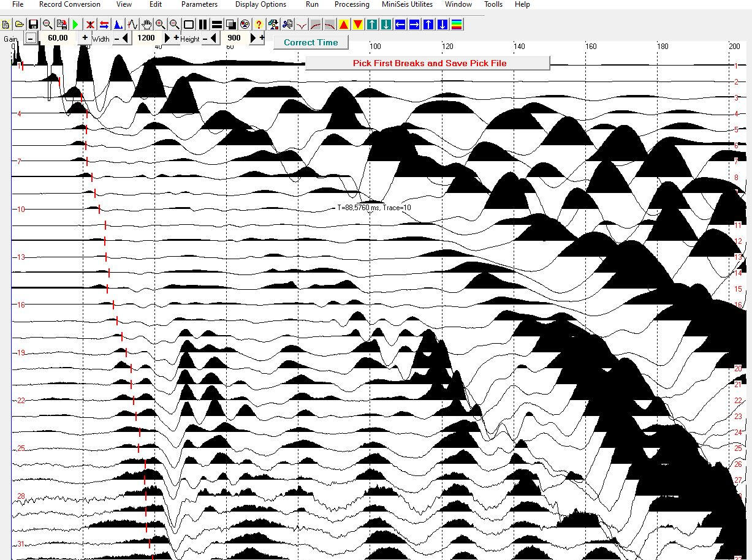Click the red wiggle waveform icon
The width and height of the screenshot is (752, 560).
coord(132,25)
